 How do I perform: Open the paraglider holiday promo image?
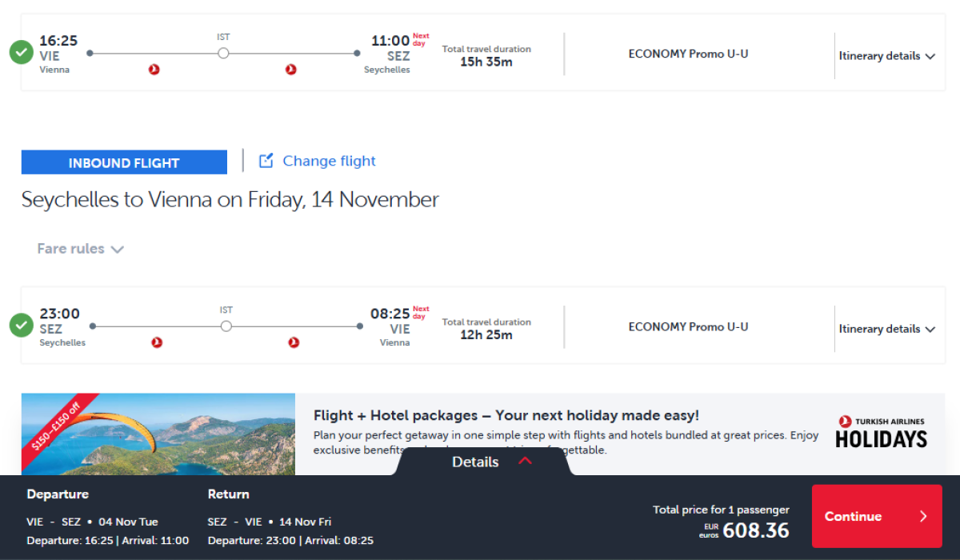click(x=158, y=434)
